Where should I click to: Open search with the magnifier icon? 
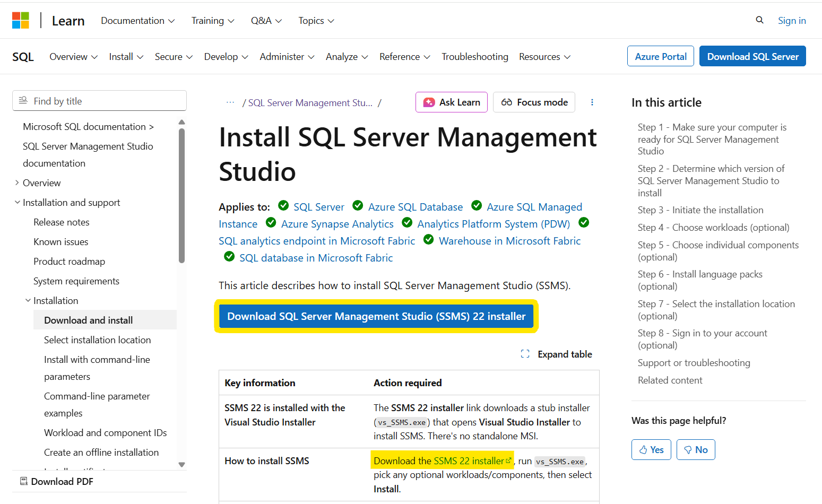(x=759, y=20)
